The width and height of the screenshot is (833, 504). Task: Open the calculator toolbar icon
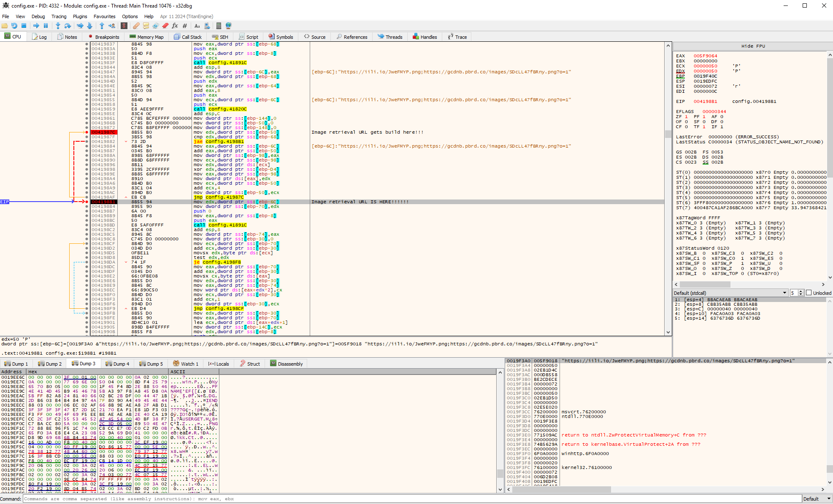point(219,26)
